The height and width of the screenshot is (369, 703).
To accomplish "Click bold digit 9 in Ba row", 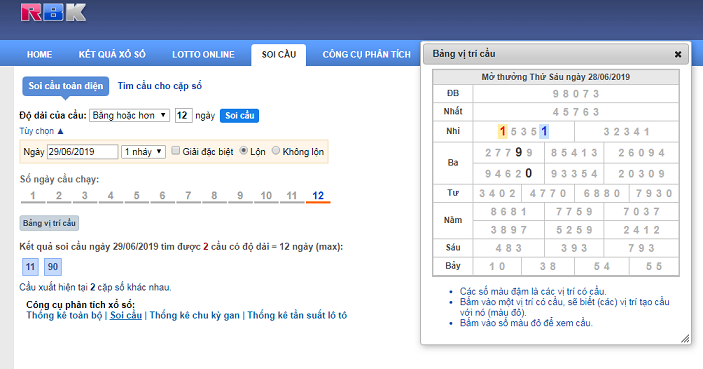I will coord(519,152).
